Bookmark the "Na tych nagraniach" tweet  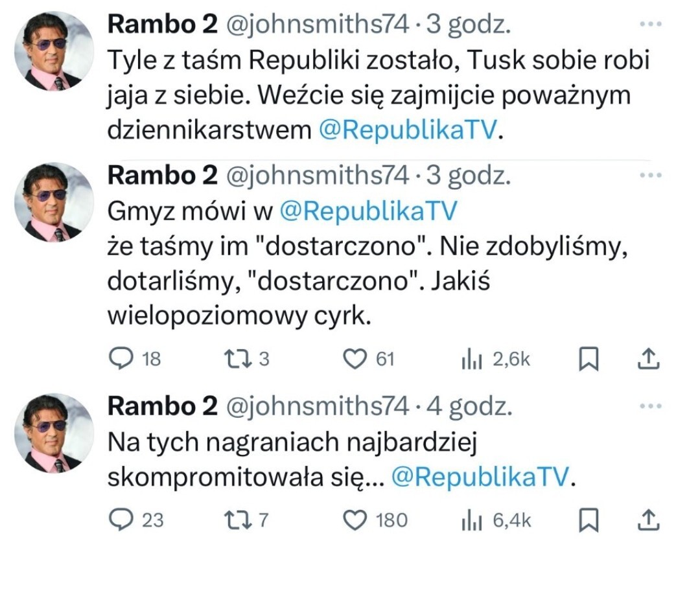589,520
